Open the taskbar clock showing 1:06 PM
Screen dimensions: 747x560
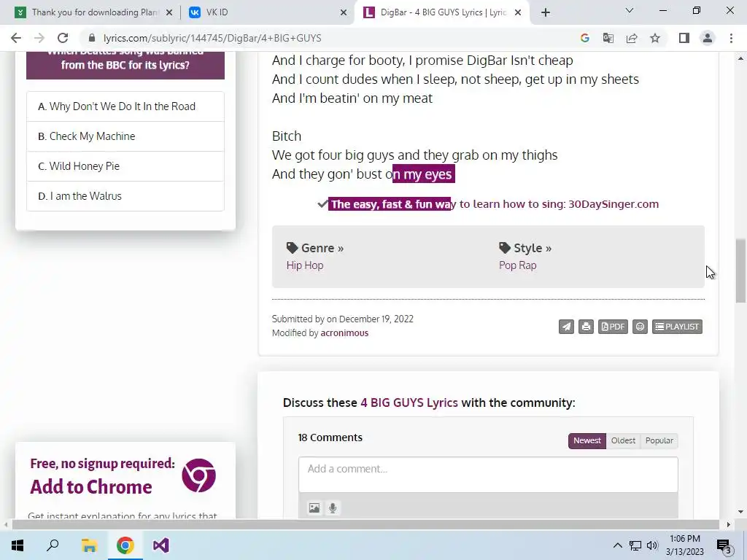[x=685, y=545]
